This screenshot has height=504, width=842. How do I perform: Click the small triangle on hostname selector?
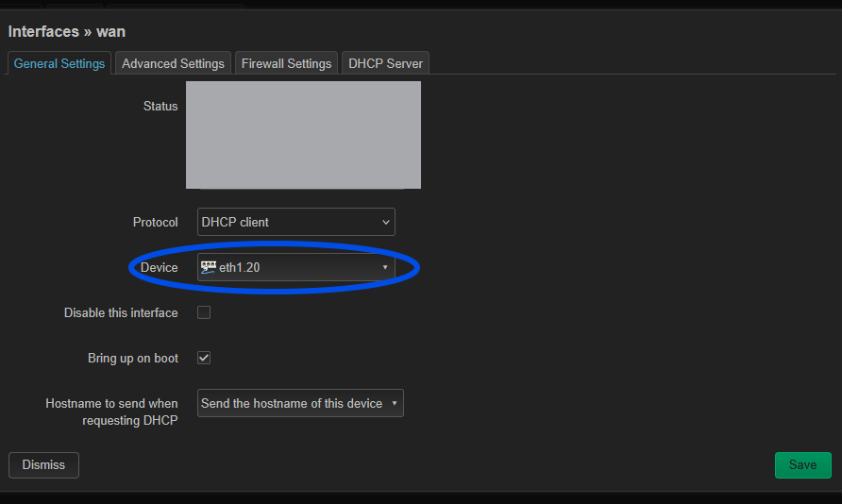click(x=395, y=403)
